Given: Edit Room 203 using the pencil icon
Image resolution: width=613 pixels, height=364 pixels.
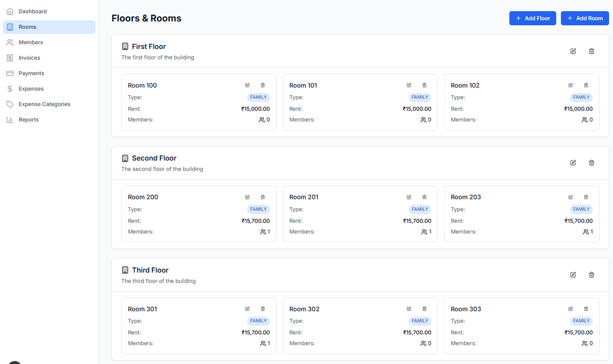Looking at the screenshot, I should click(x=570, y=197).
